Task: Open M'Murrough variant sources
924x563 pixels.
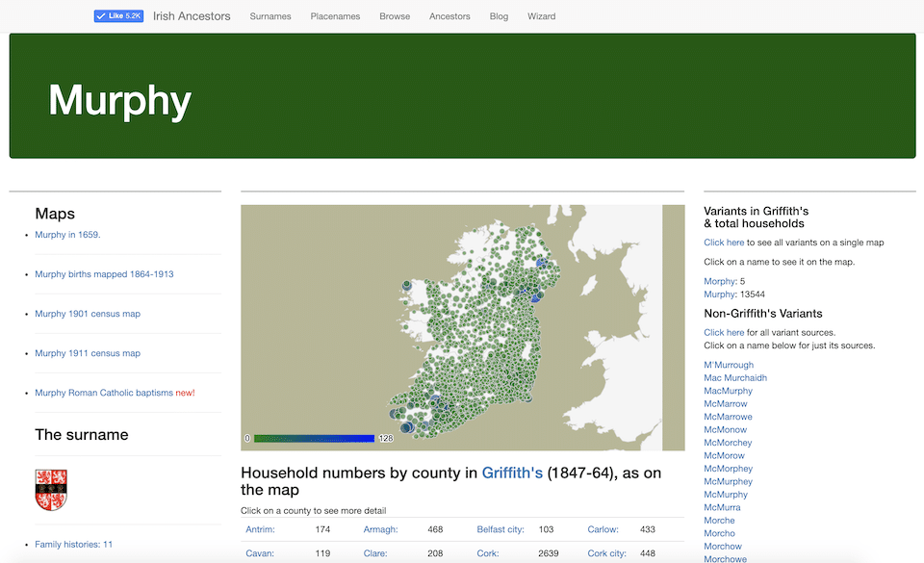Action: pos(729,365)
